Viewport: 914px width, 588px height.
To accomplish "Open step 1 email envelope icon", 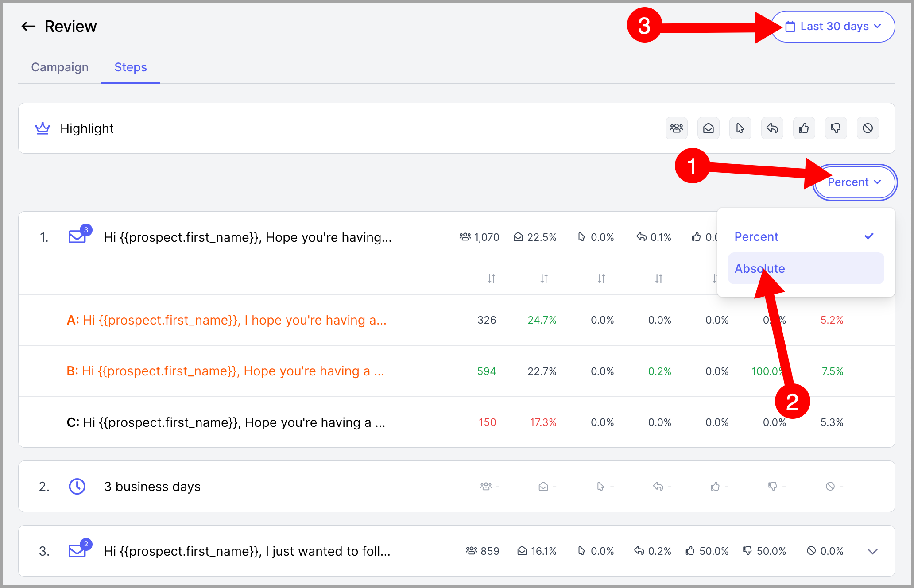I will (x=77, y=237).
